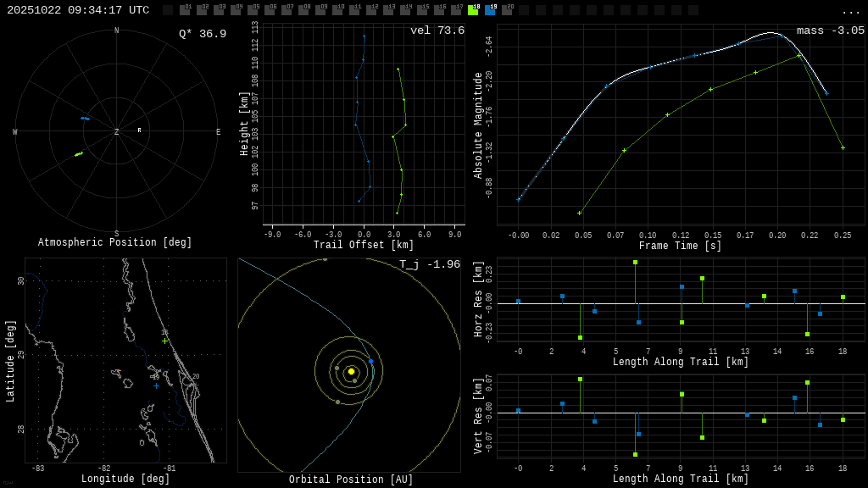
Task: Click the R marker on polar plot
Action: [140, 130]
